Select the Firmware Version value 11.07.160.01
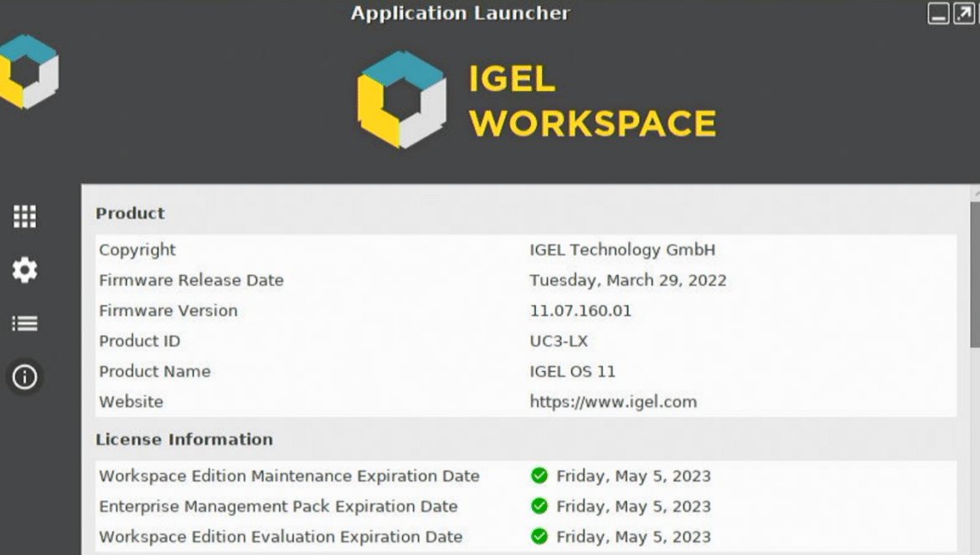Image resolution: width=980 pixels, height=555 pixels. (x=580, y=311)
